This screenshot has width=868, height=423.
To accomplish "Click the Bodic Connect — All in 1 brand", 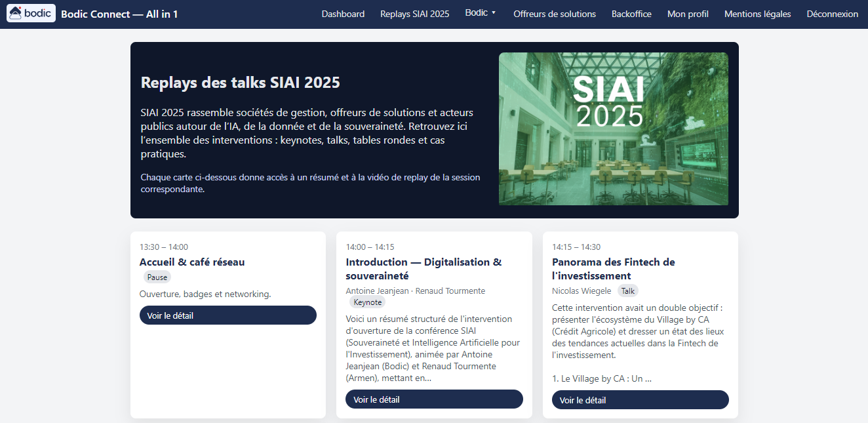I will (120, 13).
